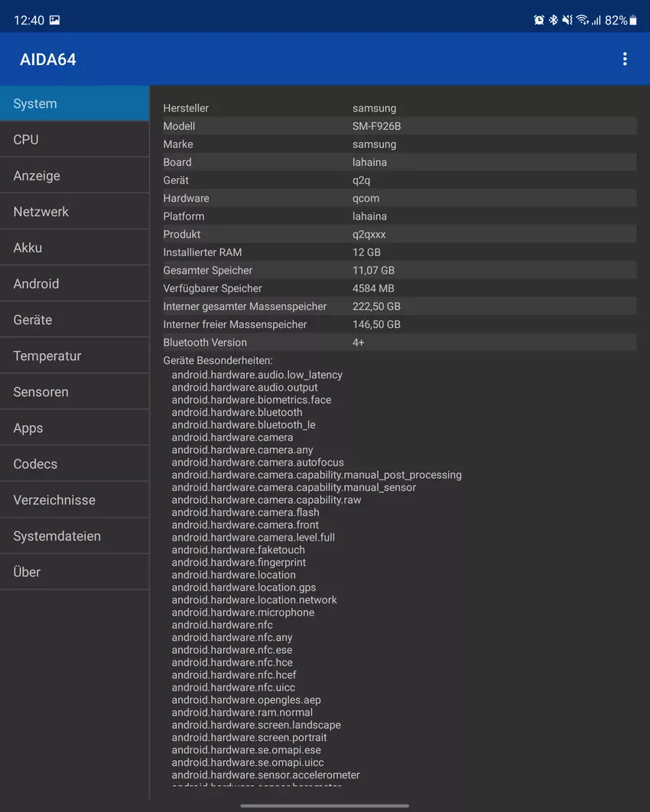Select the CPU section in sidebar

(74, 140)
